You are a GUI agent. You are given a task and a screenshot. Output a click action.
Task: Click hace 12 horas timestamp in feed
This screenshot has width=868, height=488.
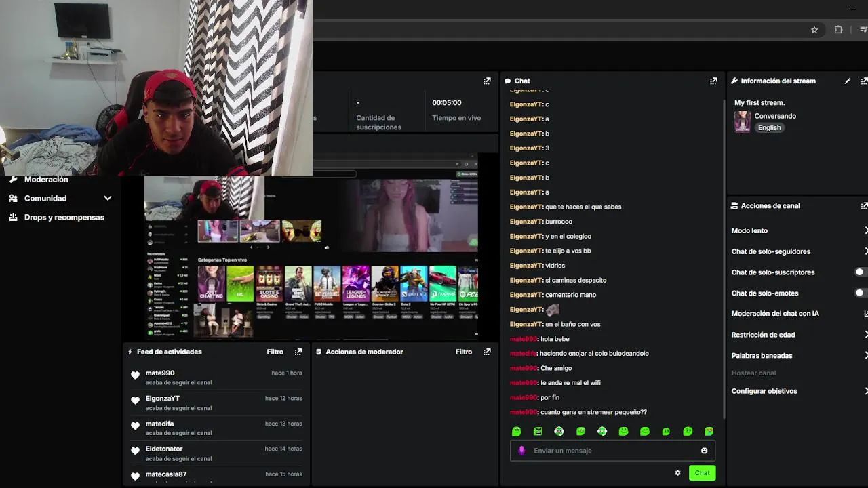pyautogui.click(x=283, y=399)
